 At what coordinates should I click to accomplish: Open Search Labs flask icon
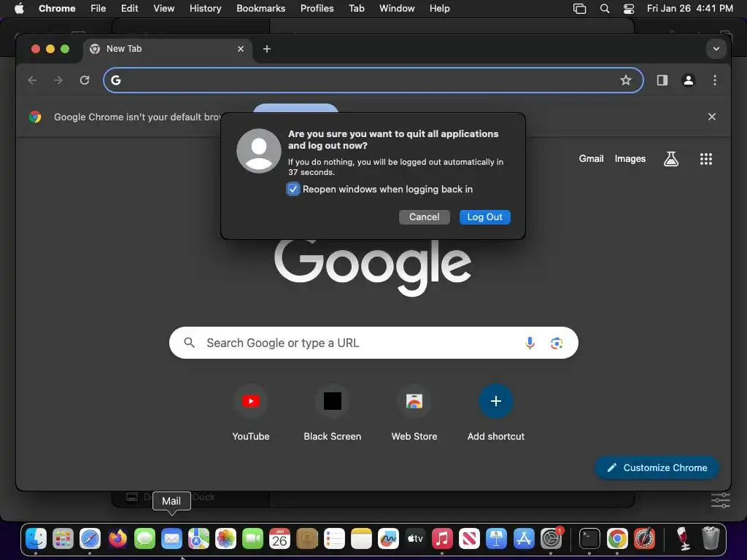click(671, 158)
